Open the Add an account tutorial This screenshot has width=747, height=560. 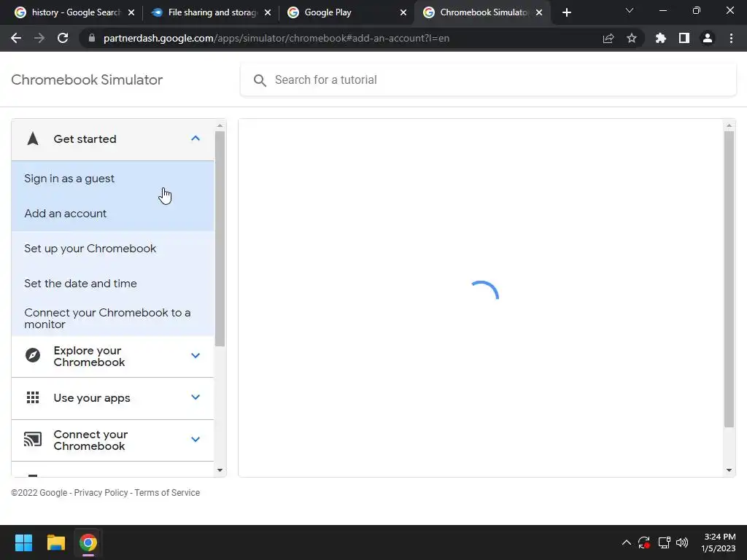[x=113, y=214]
